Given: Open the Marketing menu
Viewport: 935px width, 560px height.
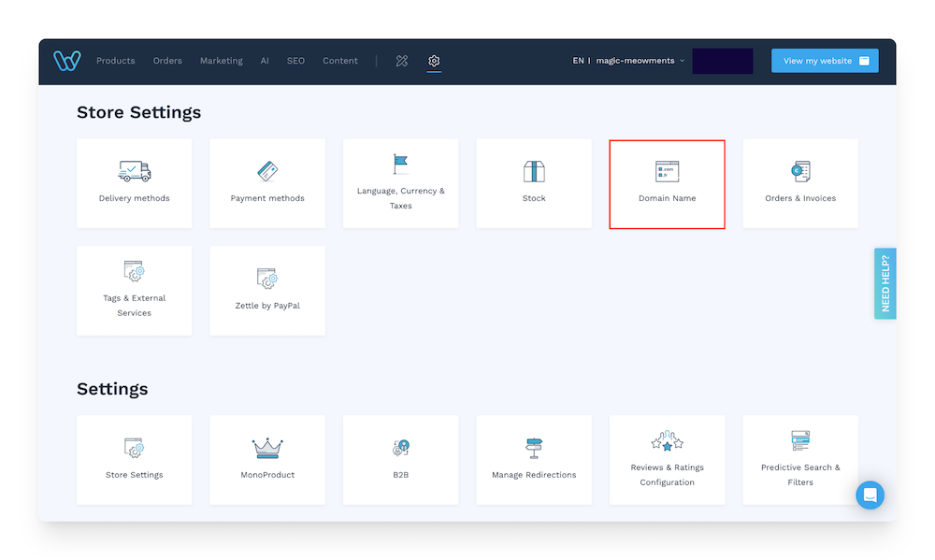Looking at the screenshot, I should pyautogui.click(x=221, y=60).
